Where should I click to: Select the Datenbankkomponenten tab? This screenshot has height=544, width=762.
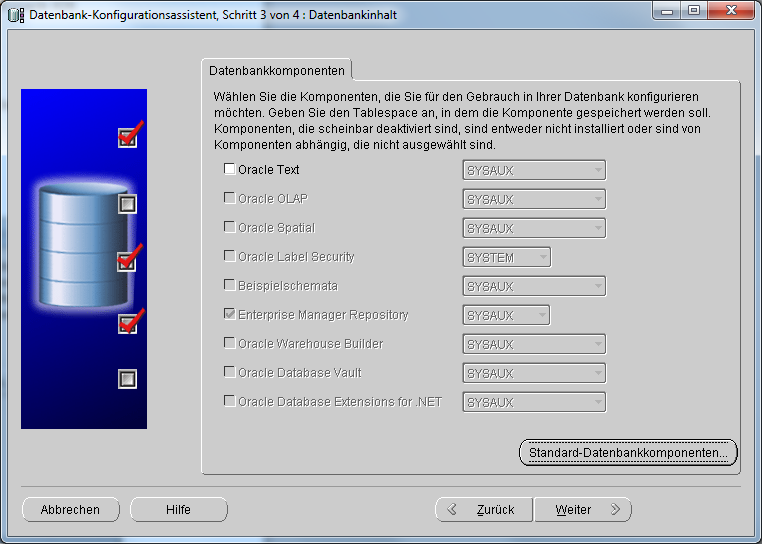pyautogui.click(x=277, y=70)
